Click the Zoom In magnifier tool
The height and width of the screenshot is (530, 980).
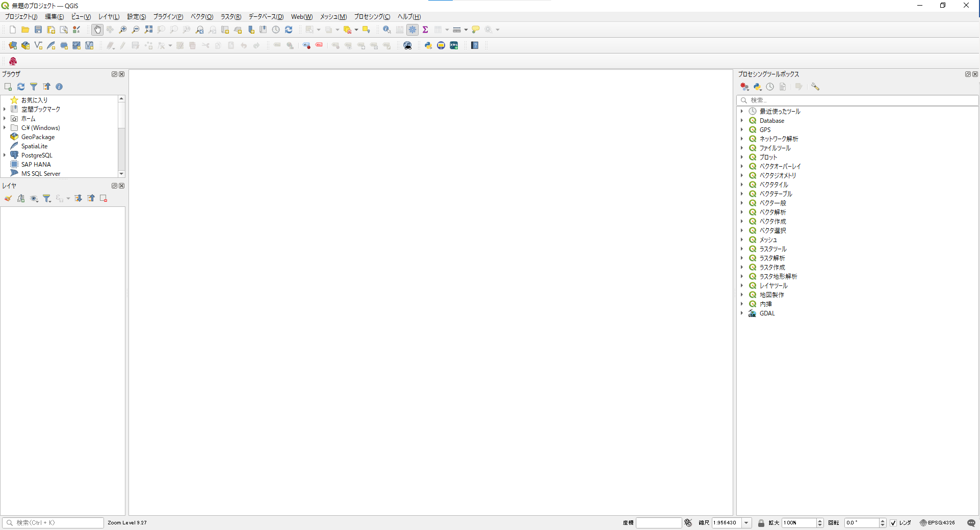123,30
